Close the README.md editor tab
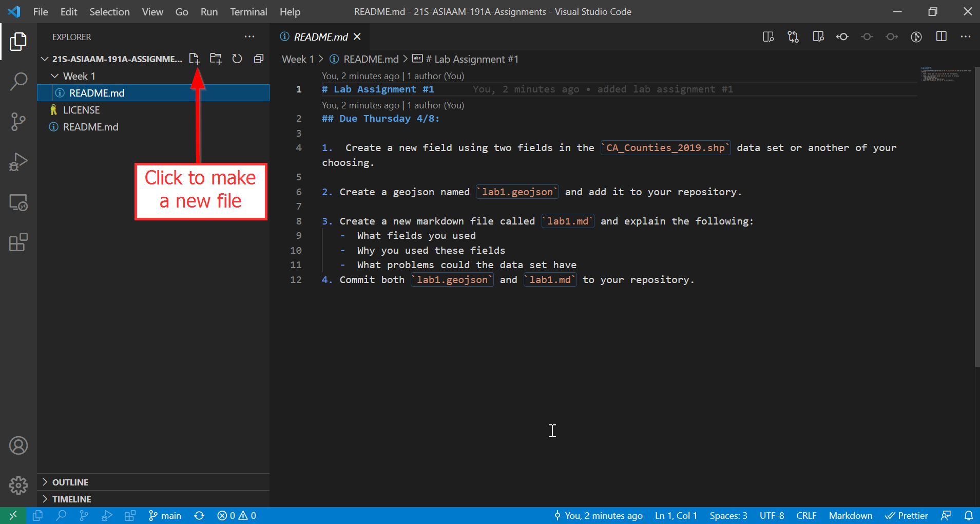The image size is (980, 524). point(357,37)
